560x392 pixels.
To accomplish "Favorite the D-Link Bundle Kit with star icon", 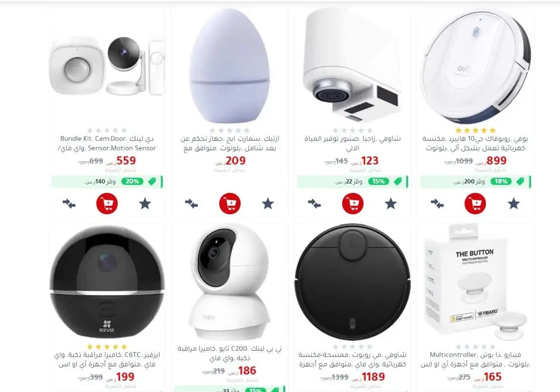I will 145,204.
